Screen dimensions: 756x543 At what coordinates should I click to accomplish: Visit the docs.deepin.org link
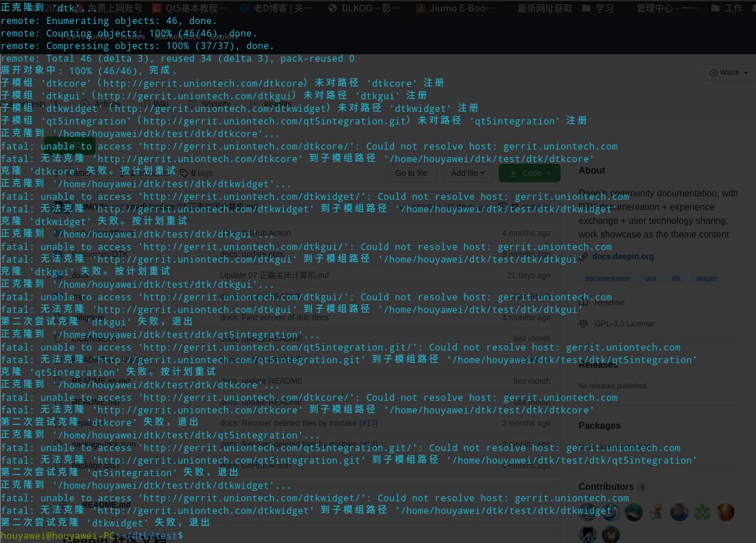623,256
